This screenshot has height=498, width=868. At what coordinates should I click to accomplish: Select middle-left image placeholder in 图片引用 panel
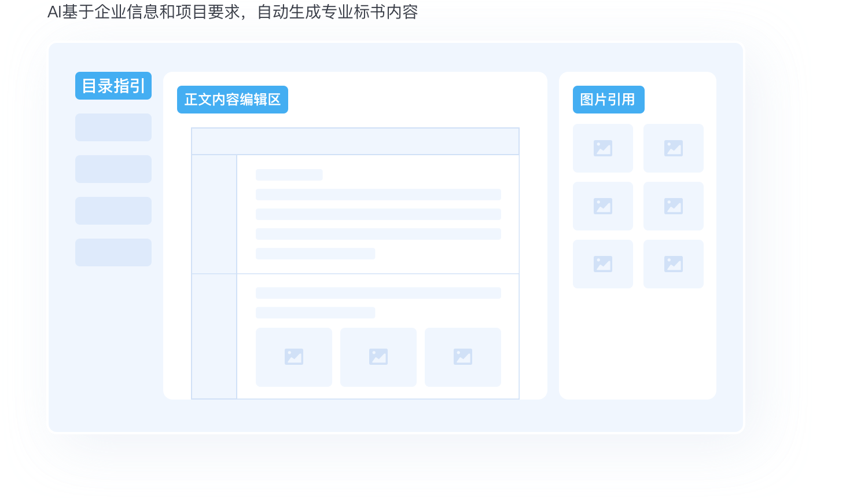(x=603, y=206)
